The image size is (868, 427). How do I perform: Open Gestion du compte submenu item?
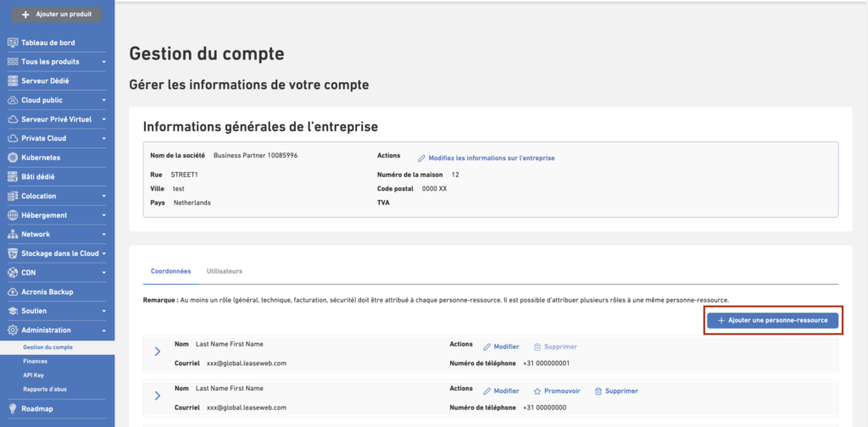48,347
